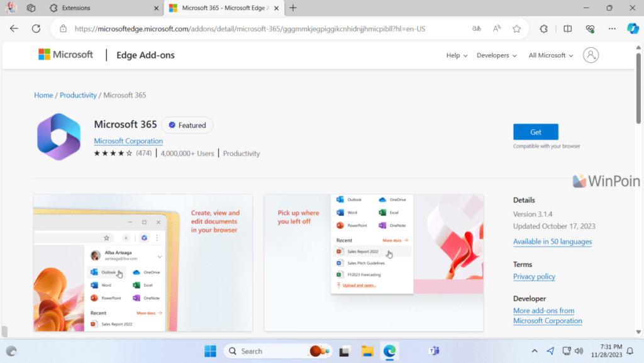Screen dimensions: 644x363
Task: Expand the Help dropdown
Action: 457,55
